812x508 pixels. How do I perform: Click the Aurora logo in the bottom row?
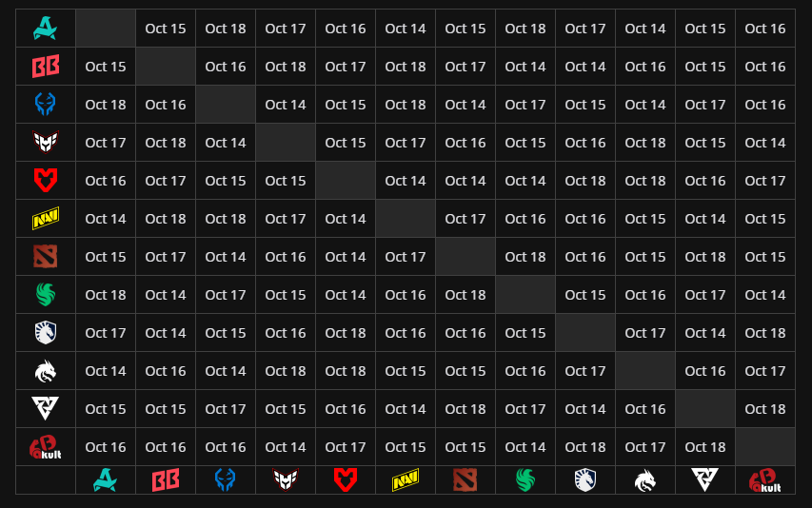105,480
